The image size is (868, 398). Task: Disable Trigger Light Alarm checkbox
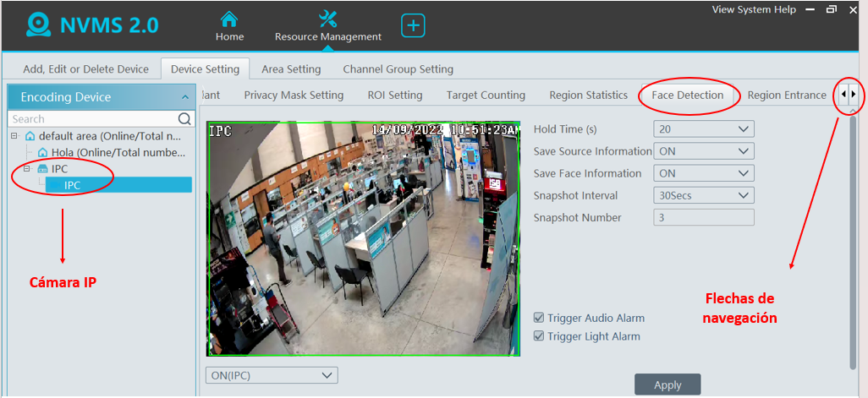click(539, 336)
